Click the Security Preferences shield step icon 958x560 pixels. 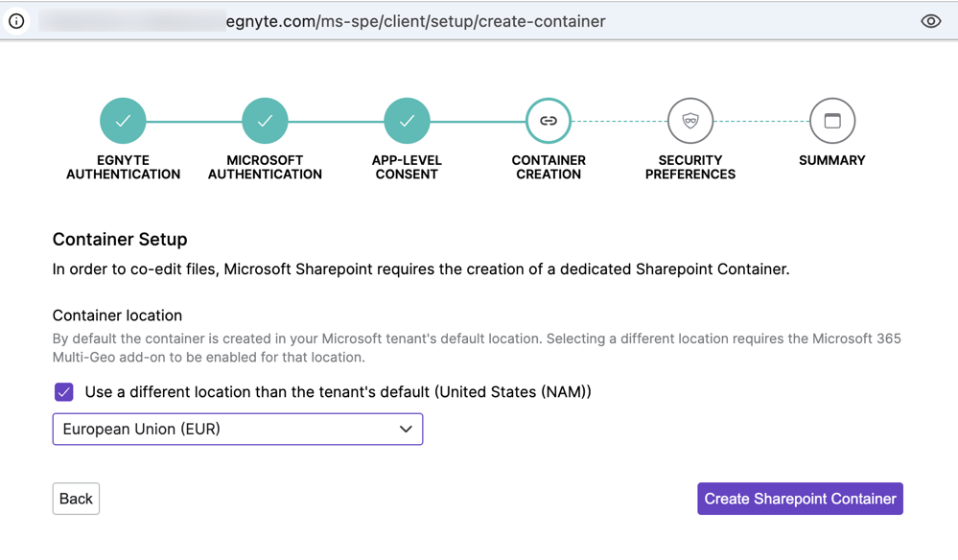tap(690, 121)
